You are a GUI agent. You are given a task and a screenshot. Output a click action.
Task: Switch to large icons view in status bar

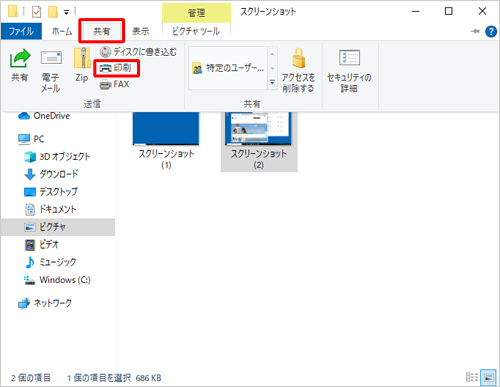coord(489,377)
